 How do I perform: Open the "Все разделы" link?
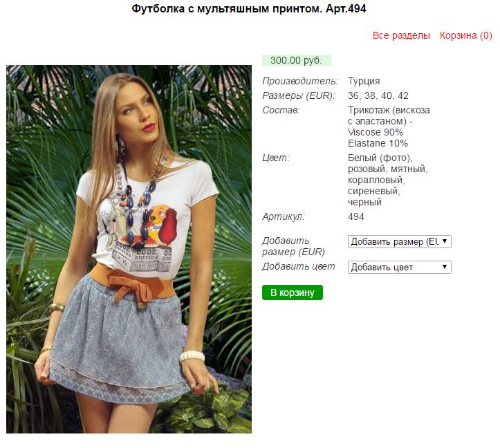401,35
